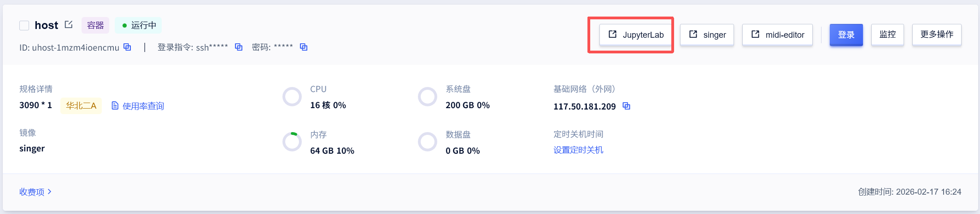The image size is (980, 214).
Task: Open JupyterLab in a new window
Action: point(636,35)
